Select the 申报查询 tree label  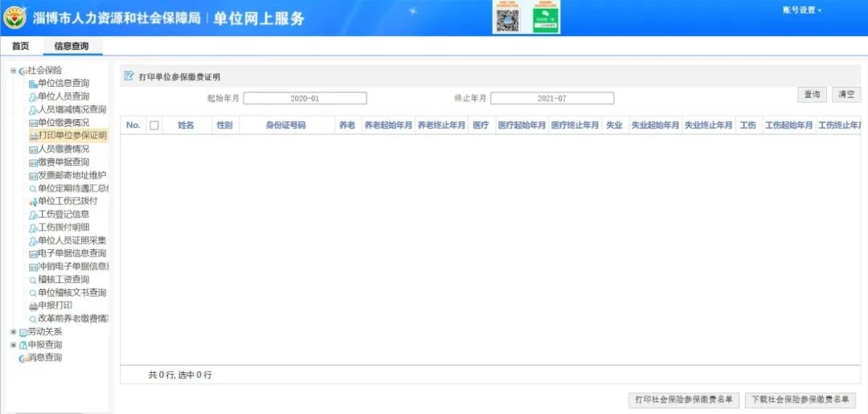(x=45, y=345)
